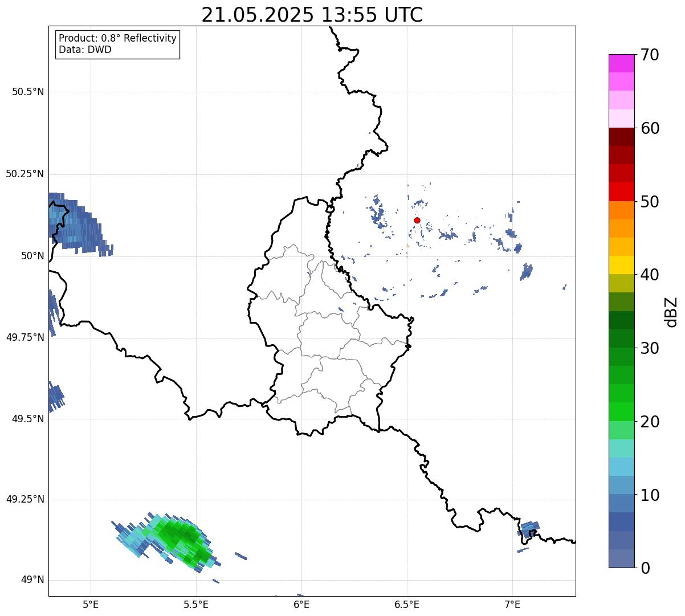Click the title '21.05.2025 13:55 UTC'
This screenshot has height=616, width=685.
click(312, 15)
